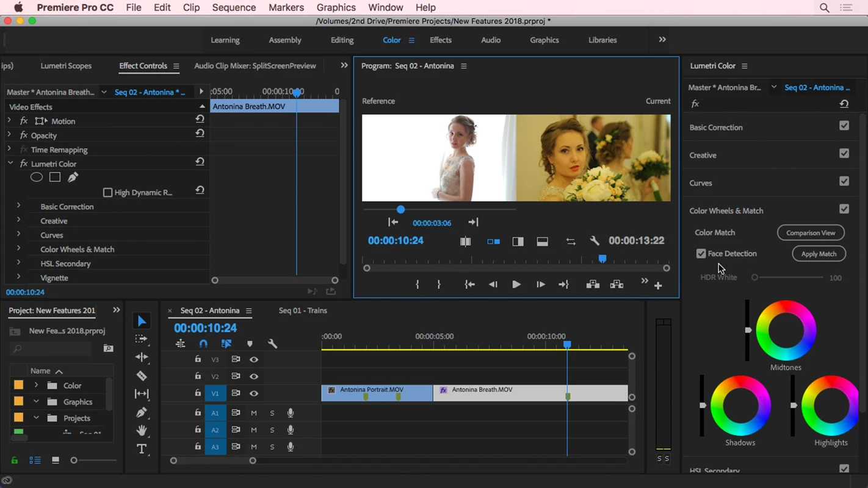This screenshot has width=868, height=488.
Task: Click the Comparison View button
Action: 811,233
